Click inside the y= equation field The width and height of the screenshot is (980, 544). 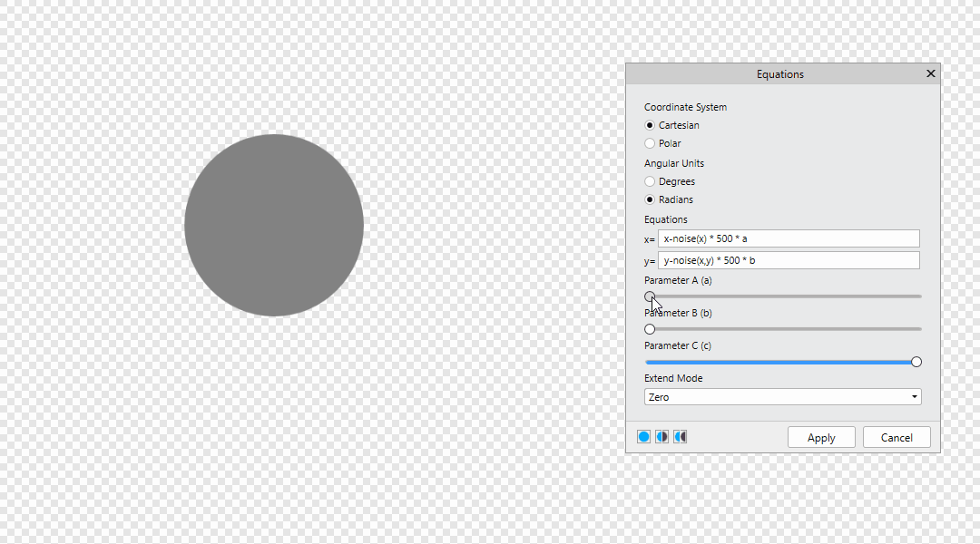pos(789,260)
